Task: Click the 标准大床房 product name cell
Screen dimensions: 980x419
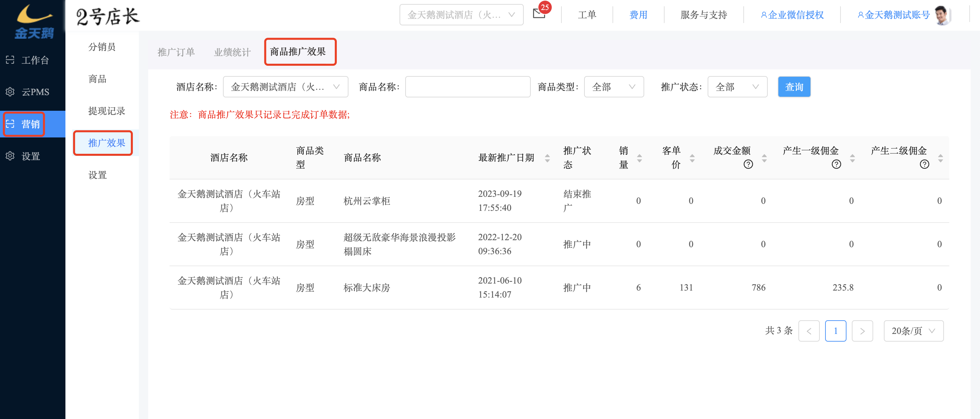Action: [x=367, y=288]
